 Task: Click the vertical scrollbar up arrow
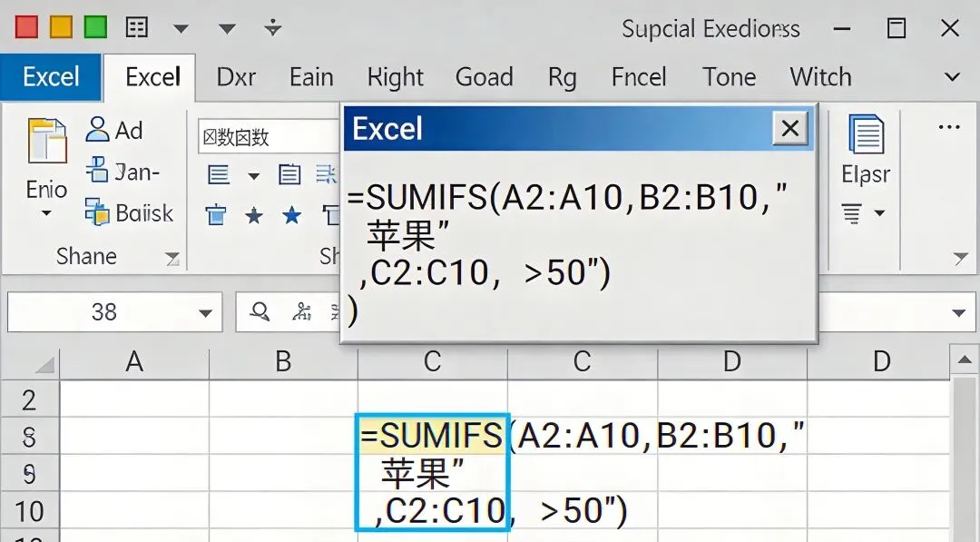(964, 360)
